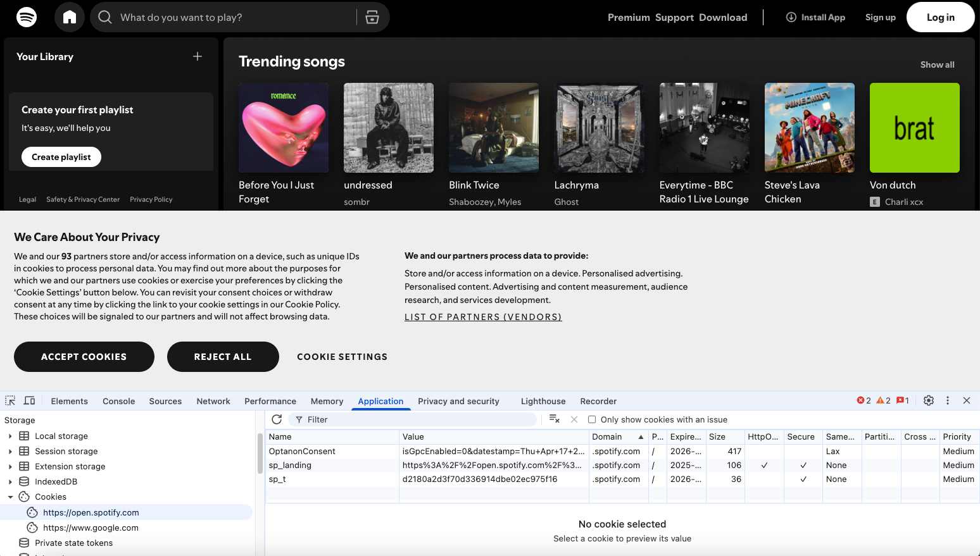Image resolution: width=980 pixels, height=556 pixels.
Task: Click Privacy Policy footer link
Action: coord(151,199)
